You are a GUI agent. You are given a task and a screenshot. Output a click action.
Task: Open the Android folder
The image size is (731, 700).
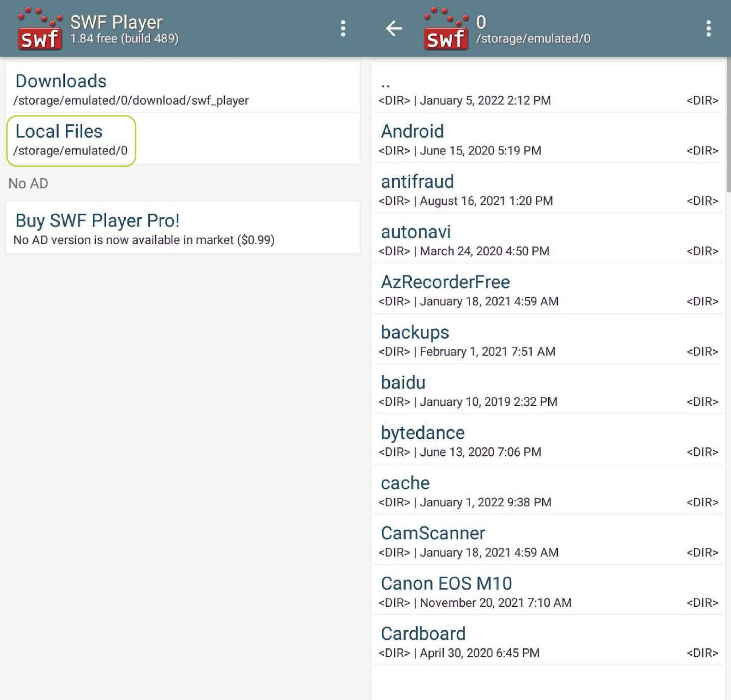pyautogui.click(x=548, y=138)
